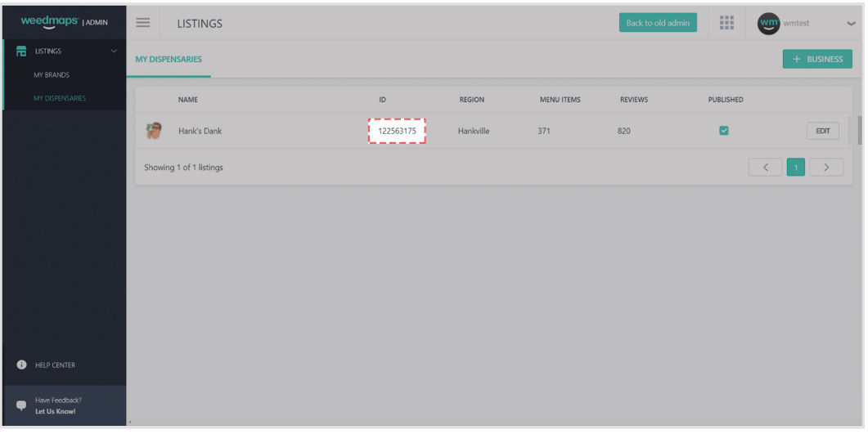Click the WM user avatar icon
This screenshot has width=868, height=434.
(x=769, y=23)
